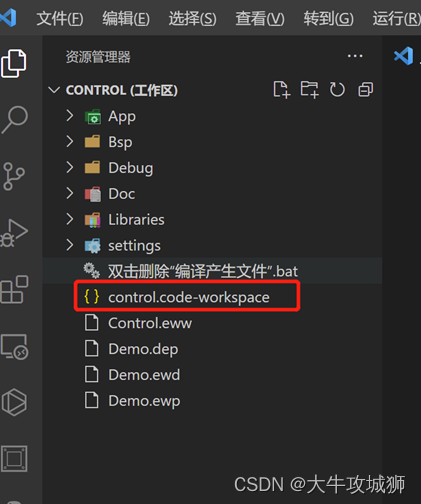Click the file icon beside Demo.ewd

click(91, 374)
